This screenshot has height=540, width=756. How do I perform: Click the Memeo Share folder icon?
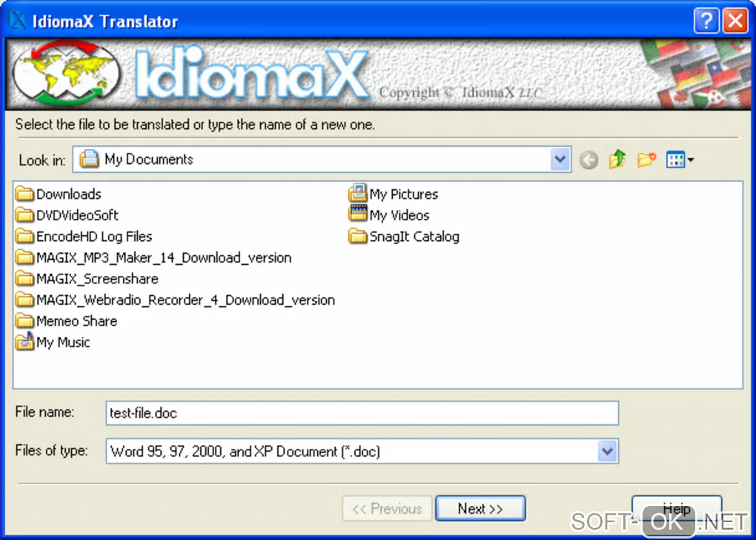click(x=24, y=321)
